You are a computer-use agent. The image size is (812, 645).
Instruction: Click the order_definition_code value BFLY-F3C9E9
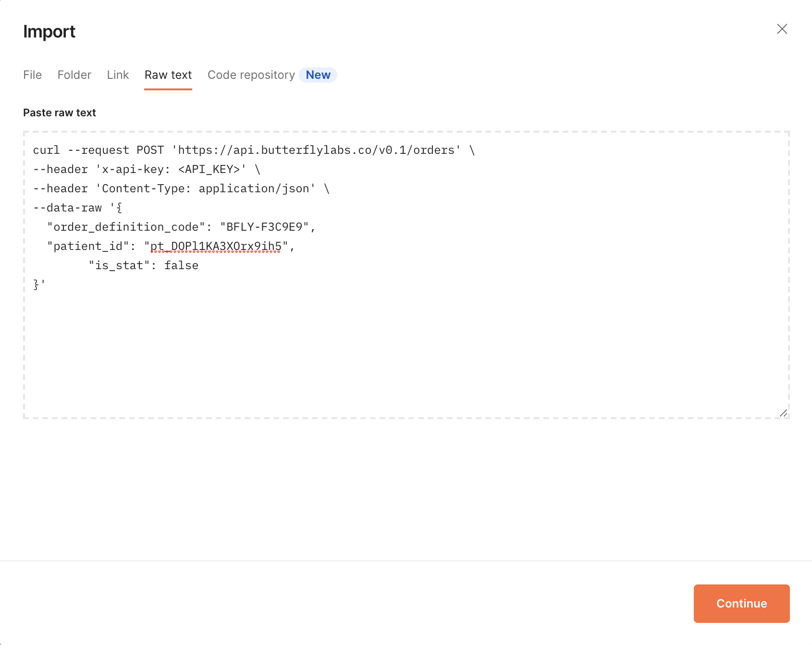264,227
